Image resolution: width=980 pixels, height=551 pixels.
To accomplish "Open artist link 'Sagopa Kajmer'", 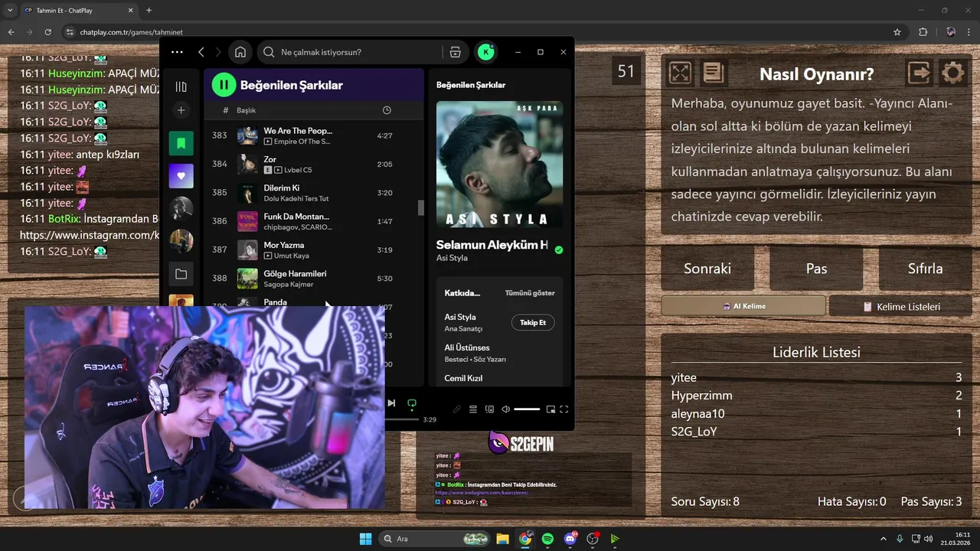I will click(289, 285).
